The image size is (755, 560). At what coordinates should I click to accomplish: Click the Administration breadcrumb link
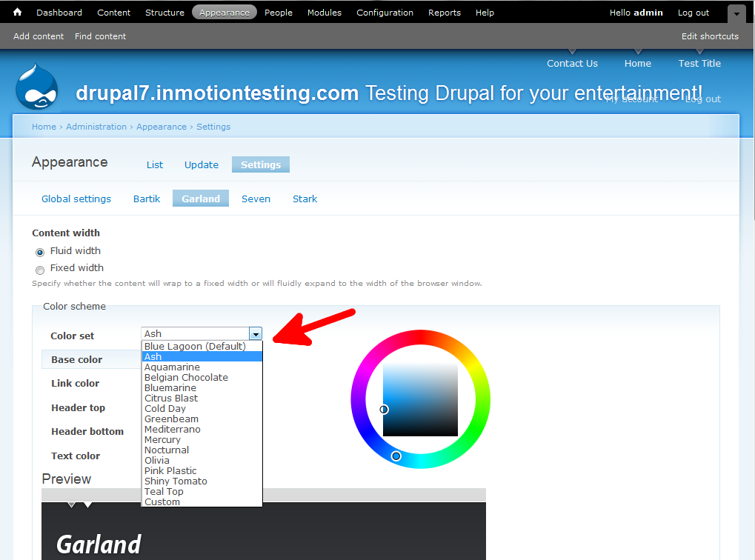[96, 127]
